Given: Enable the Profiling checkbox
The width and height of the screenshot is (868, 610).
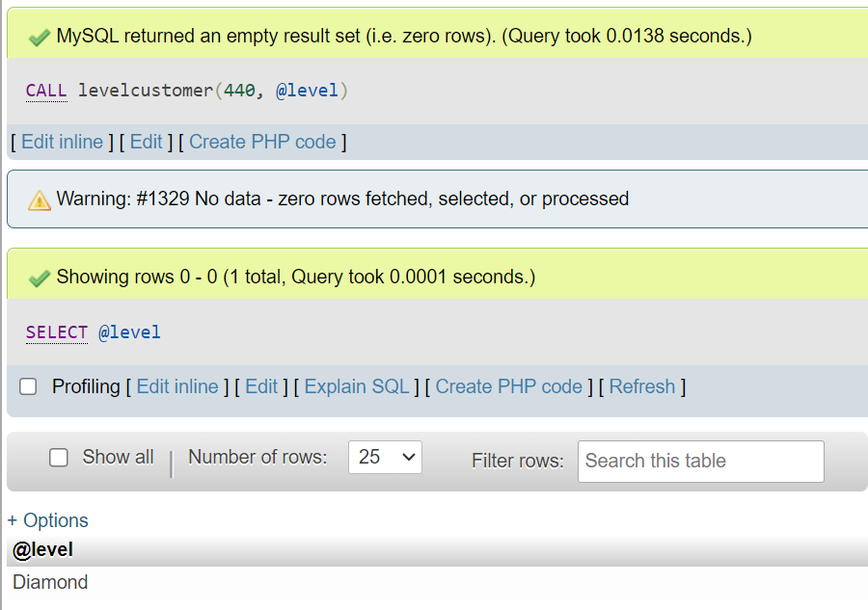Looking at the screenshot, I should [x=28, y=386].
